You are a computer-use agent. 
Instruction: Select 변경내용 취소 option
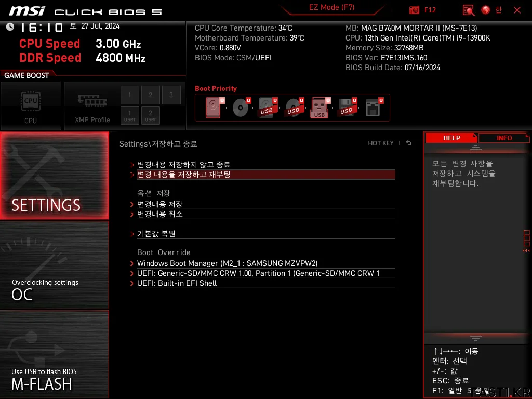[x=266, y=214]
